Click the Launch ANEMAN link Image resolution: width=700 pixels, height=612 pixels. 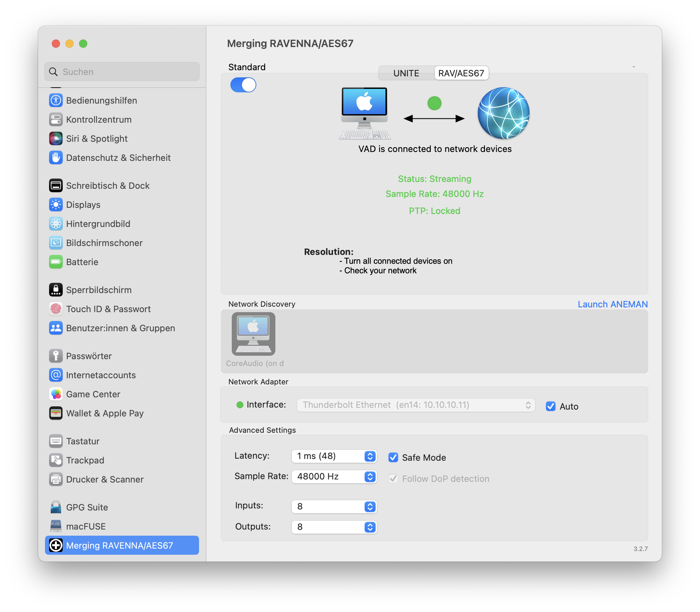pos(612,304)
